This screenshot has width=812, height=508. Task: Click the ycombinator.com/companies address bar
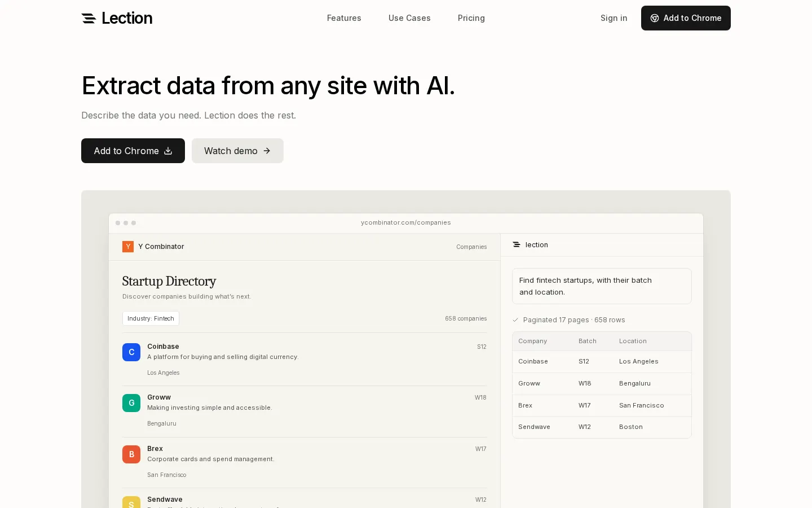coord(406,222)
